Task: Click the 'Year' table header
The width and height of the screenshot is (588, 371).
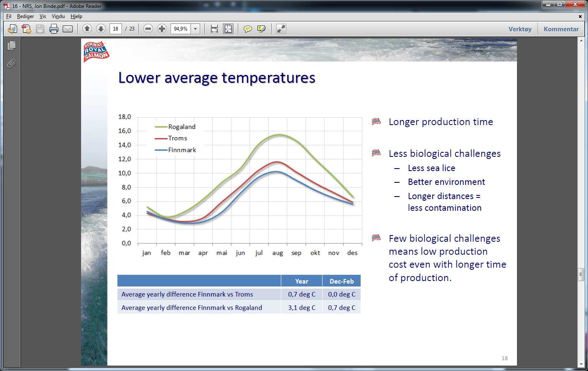Action: point(302,281)
